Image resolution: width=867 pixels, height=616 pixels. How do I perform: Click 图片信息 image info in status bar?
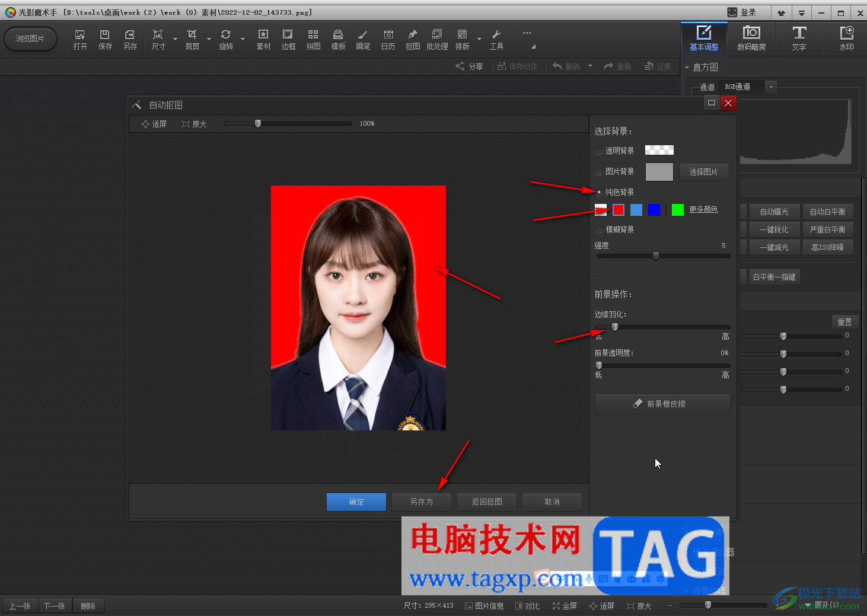point(485,606)
